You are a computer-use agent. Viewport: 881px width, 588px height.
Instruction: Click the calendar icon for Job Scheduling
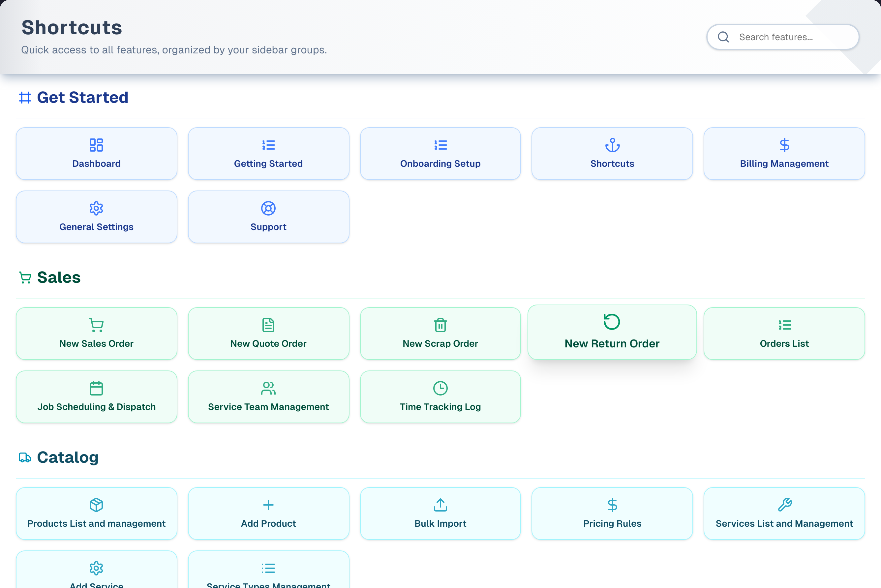pyautogui.click(x=96, y=388)
